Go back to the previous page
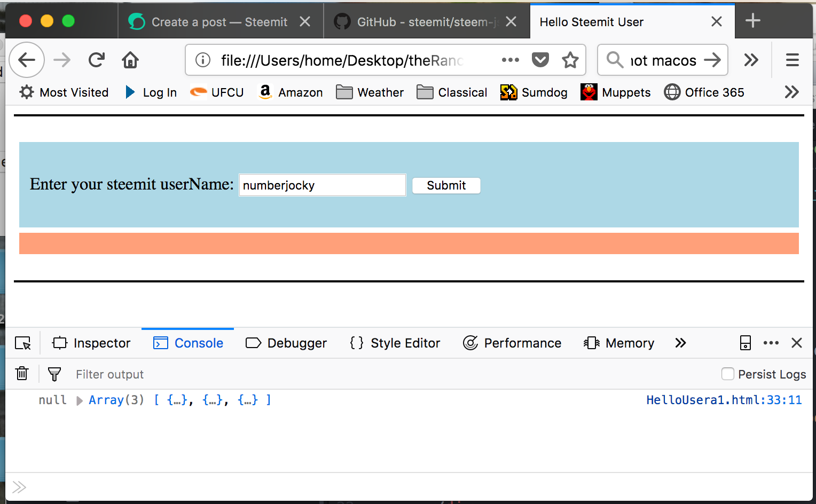 27,60
